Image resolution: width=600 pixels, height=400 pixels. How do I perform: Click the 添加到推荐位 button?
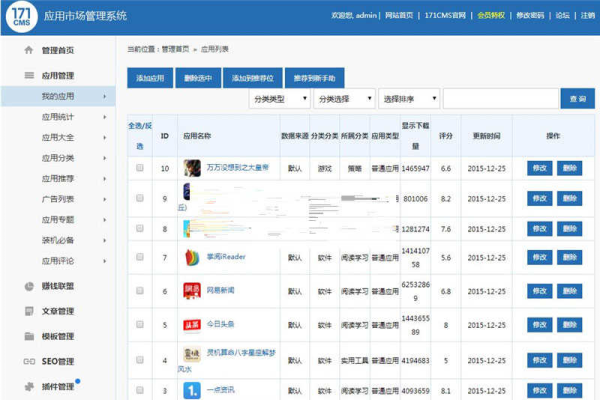tap(253, 78)
